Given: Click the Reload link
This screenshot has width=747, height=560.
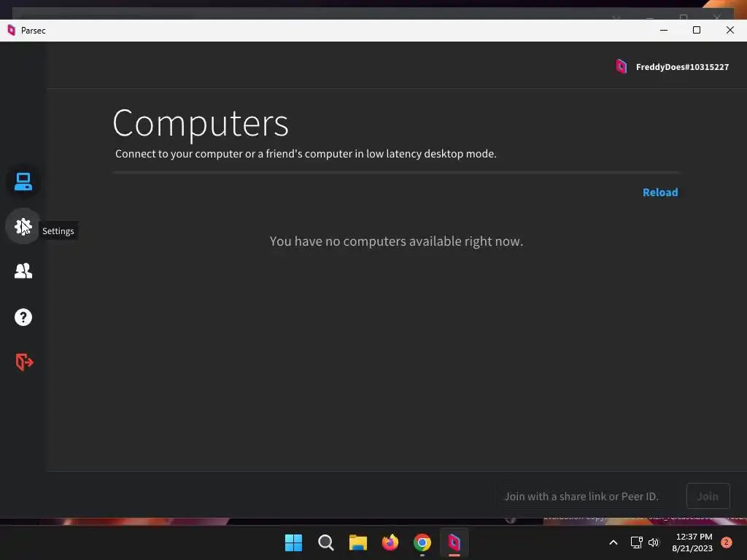Looking at the screenshot, I should [660, 192].
